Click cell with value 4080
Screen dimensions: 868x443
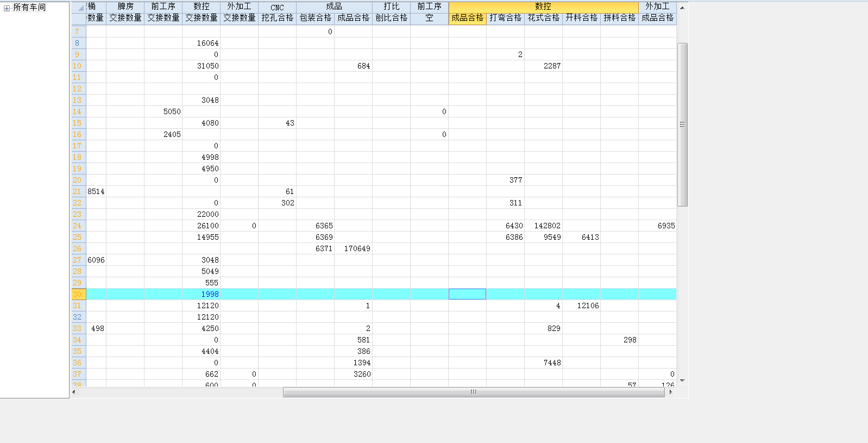point(201,123)
